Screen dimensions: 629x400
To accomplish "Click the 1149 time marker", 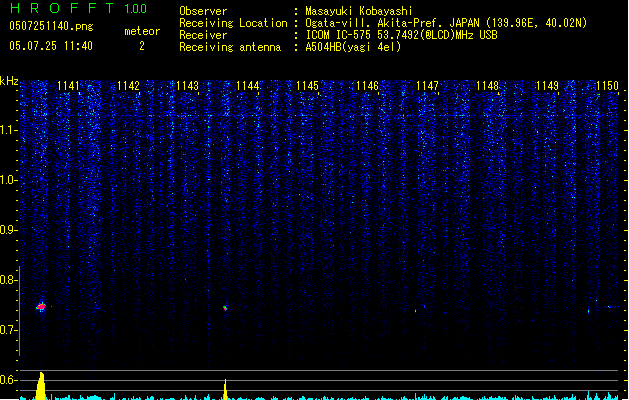I will pos(547,86).
